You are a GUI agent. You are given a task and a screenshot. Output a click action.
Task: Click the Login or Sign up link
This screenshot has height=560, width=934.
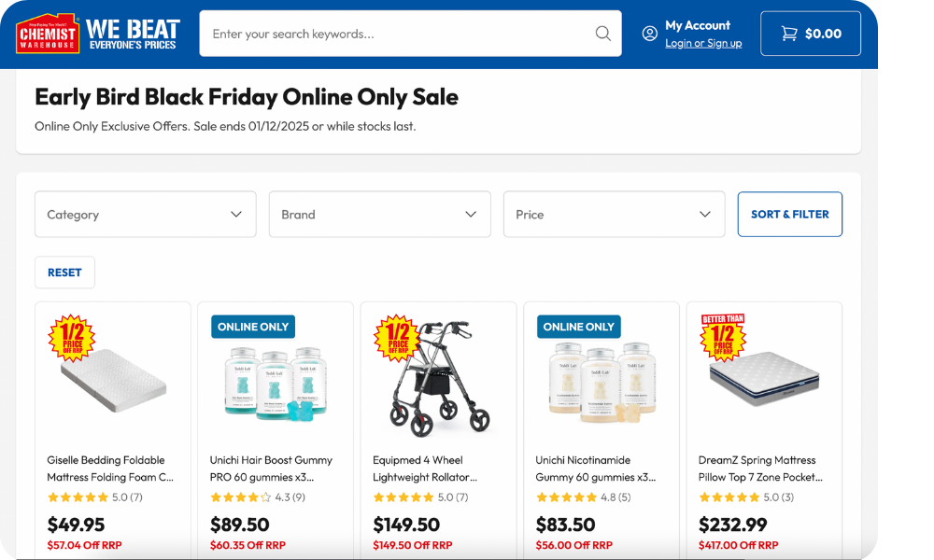click(x=703, y=42)
